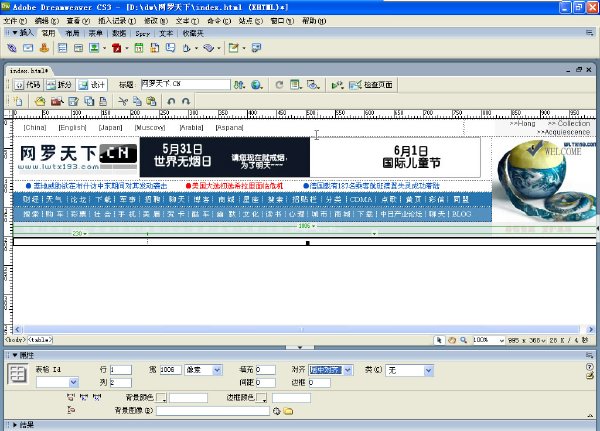Open the Head elements dropdown arrow

pos(196,49)
